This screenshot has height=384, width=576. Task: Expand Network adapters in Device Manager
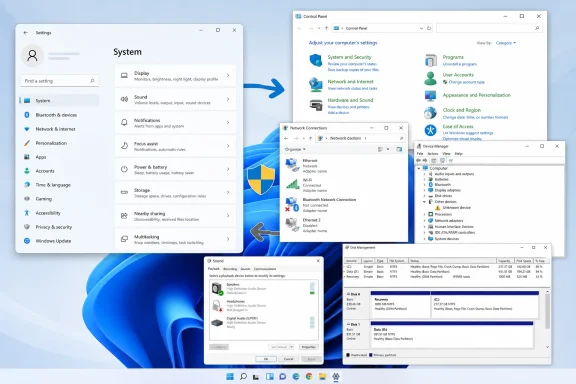(x=425, y=220)
